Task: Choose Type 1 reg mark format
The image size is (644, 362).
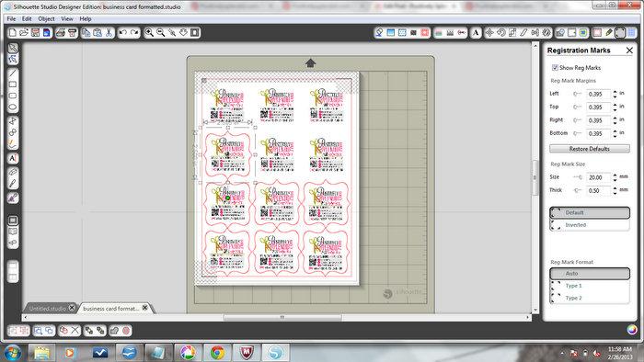Action: coord(590,286)
